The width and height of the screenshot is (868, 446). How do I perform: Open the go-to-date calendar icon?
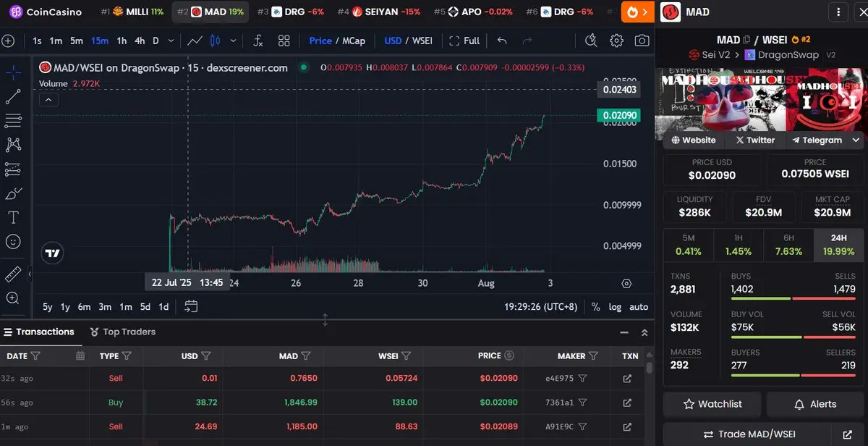(191, 306)
